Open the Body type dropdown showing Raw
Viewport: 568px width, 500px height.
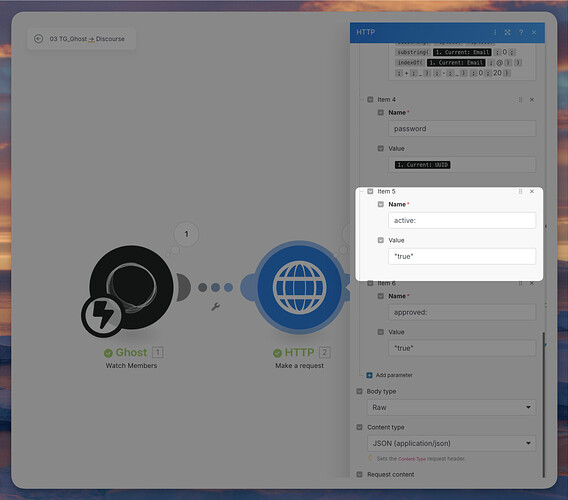tap(451, 408)
